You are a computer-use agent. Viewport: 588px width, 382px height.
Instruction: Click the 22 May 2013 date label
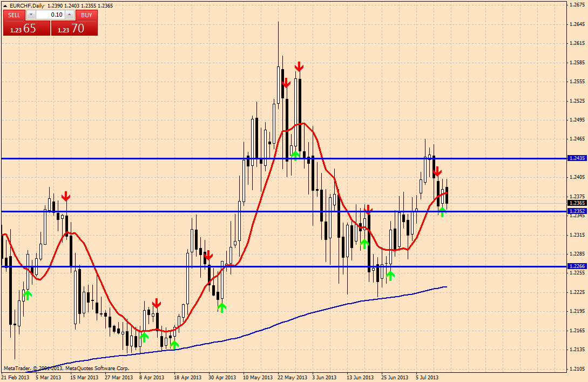pyautogui.click(x=292, y=377)
